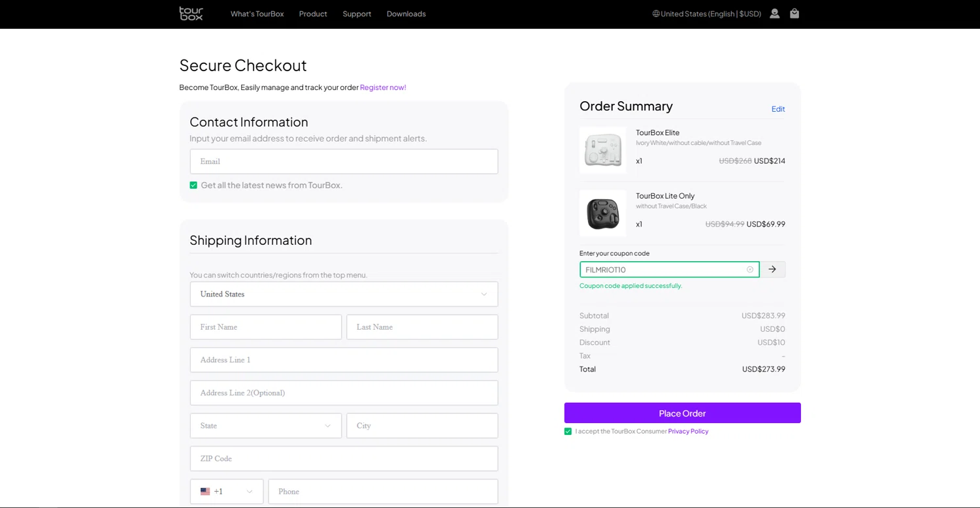The image size is (980, 508).
Task: Open the Downloads menu item
Action: point(406,14)
